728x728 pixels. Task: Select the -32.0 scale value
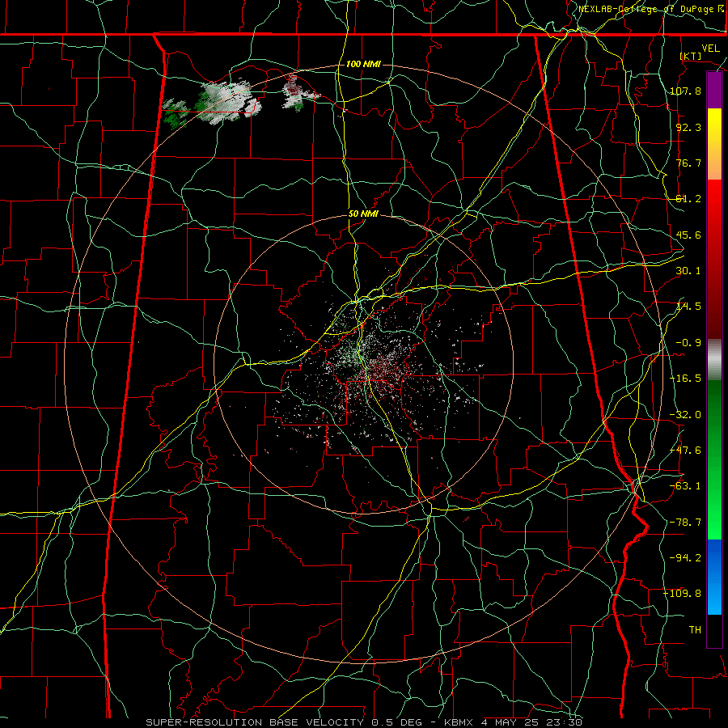tap(685, 415)
